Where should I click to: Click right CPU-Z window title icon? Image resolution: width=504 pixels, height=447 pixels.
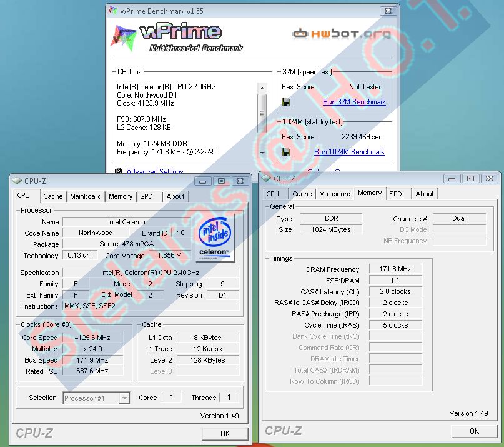(266, 178)
